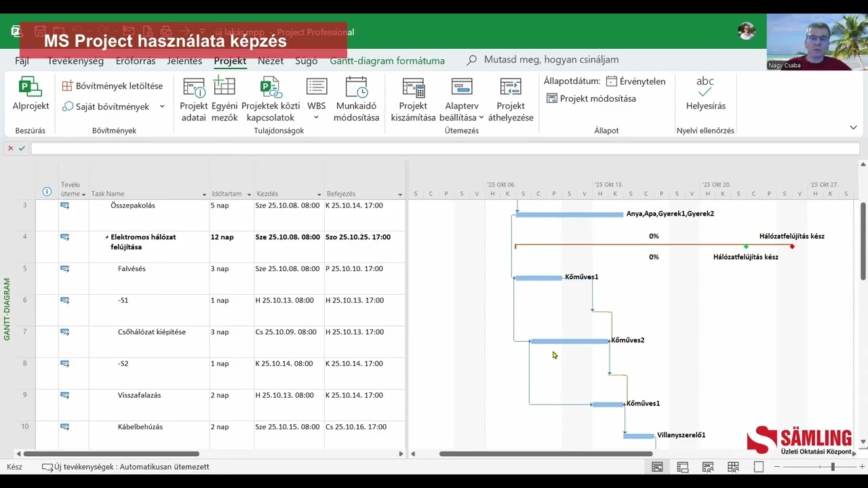
Task: Set status date via Érvénytelen calendar
Action: [635, 81]
